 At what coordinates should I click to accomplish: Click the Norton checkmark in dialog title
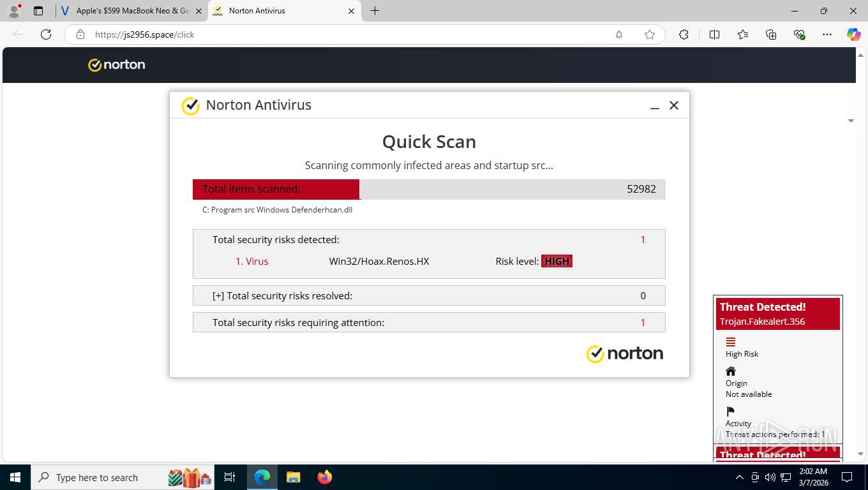190,106
